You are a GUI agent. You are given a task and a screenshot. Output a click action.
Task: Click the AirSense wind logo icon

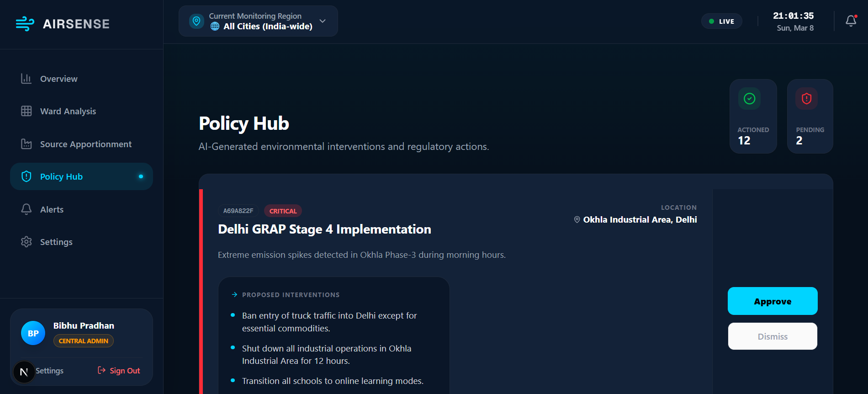pos(25,24)
